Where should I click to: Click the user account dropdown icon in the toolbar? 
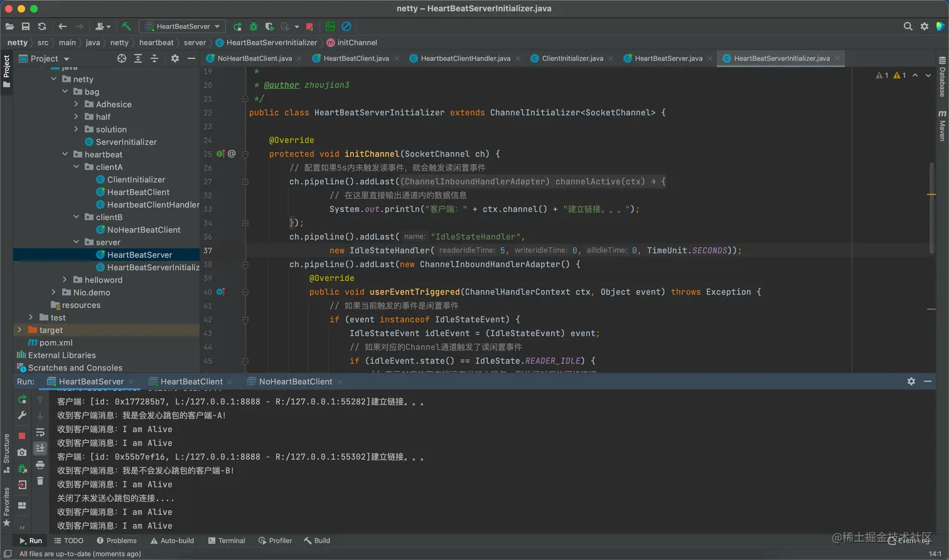[102, 26]
